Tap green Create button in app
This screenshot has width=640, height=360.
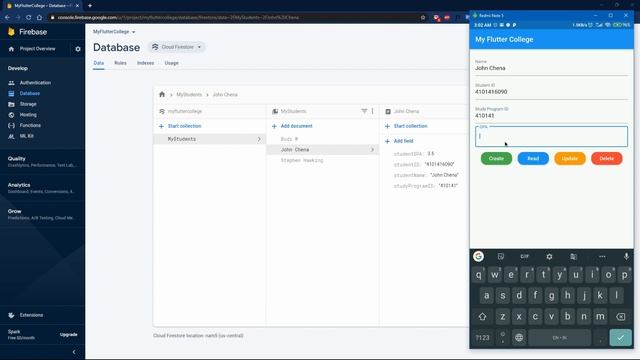(x=496, y=158)
